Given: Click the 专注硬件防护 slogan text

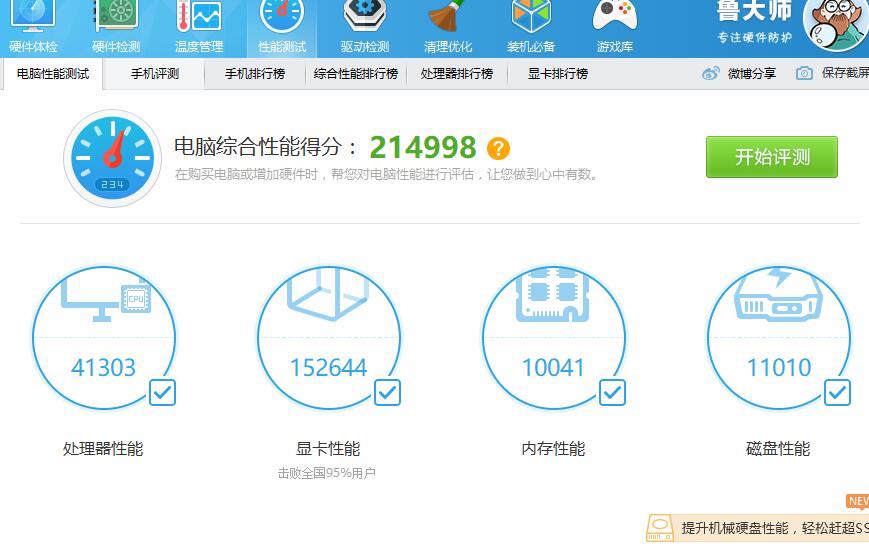Looking at the screenshot, I should pos(754,38).
